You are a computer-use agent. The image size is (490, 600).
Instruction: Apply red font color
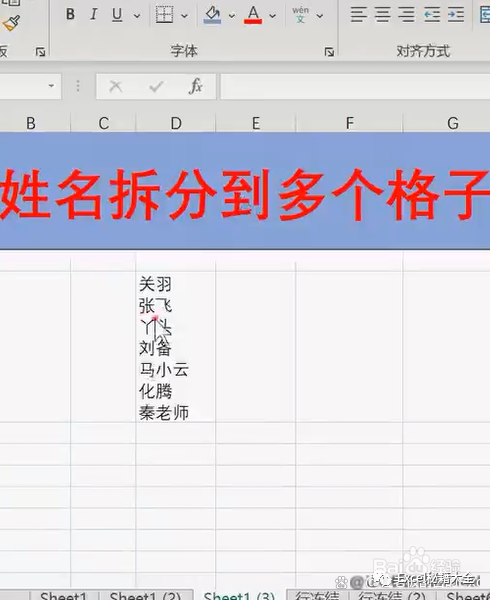click(x=253, y=15)
